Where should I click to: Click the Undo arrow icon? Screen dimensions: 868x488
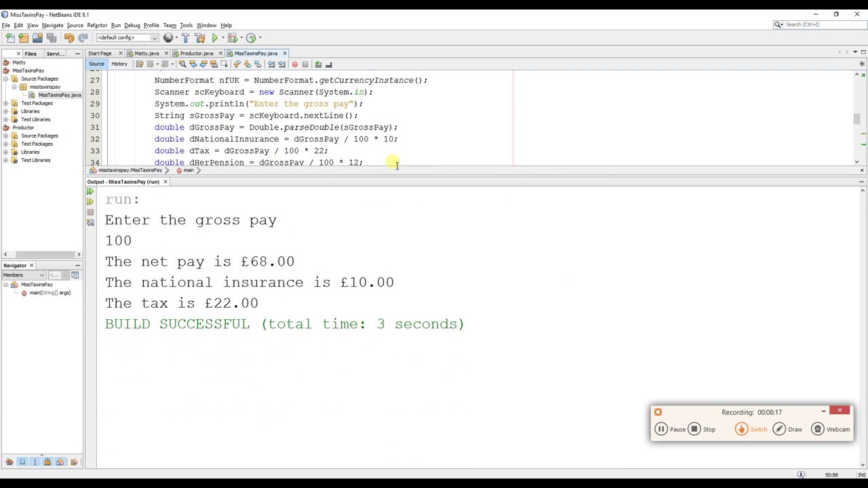click(69, 38)
